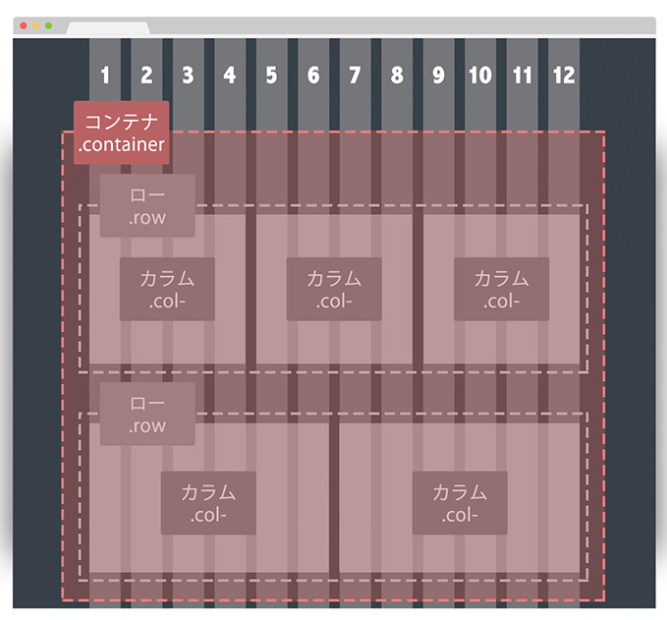Click the yellow minimize dot in title bar

[x=36, y=26]
